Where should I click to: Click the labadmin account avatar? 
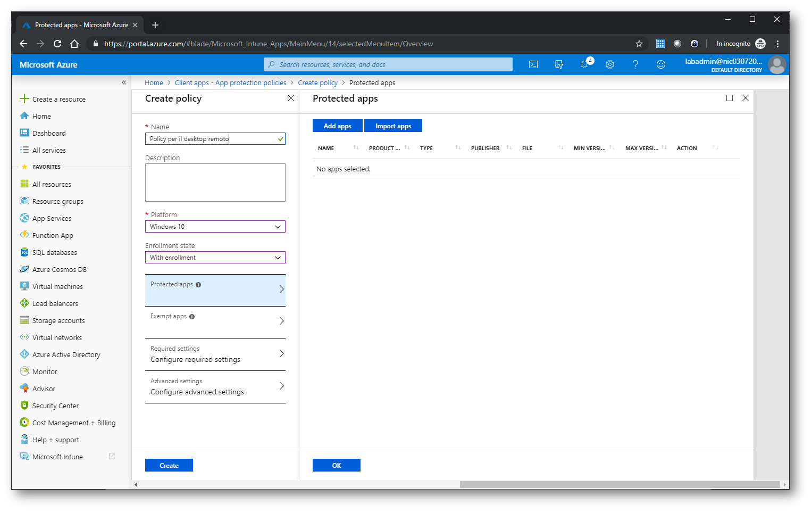[777, 65]
